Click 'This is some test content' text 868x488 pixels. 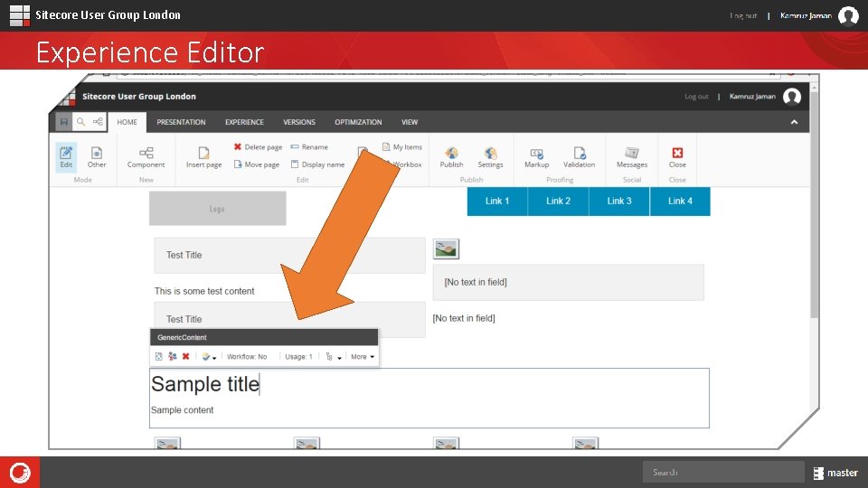(204, 291)
